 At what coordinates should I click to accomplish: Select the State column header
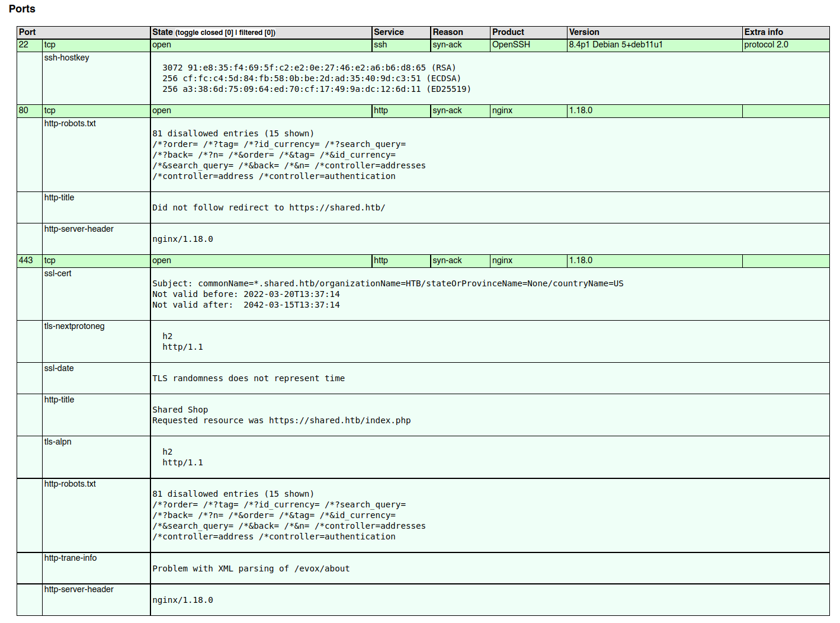pos(161,32)
